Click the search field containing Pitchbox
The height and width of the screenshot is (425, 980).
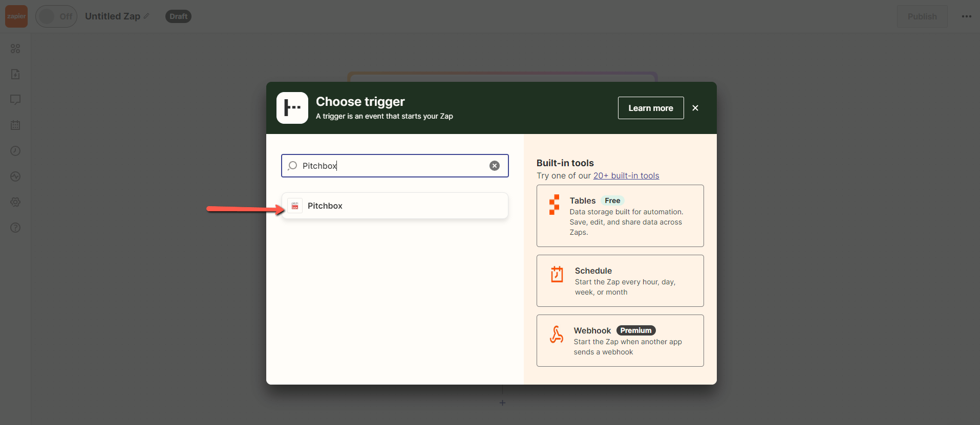[x=395, y=166]
